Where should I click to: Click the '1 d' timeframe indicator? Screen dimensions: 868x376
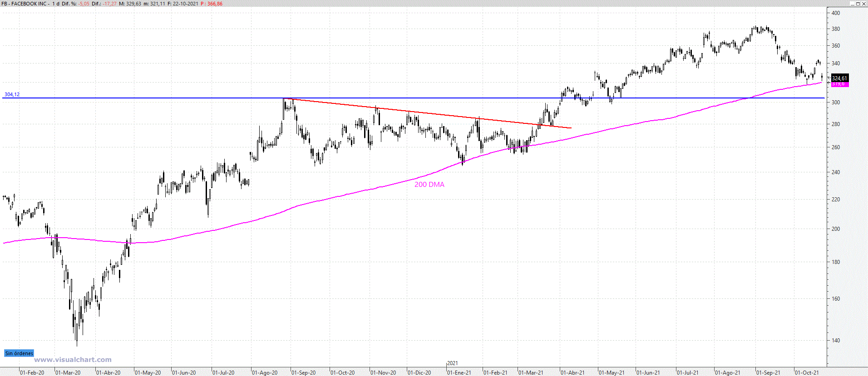(x=56, y=4)
